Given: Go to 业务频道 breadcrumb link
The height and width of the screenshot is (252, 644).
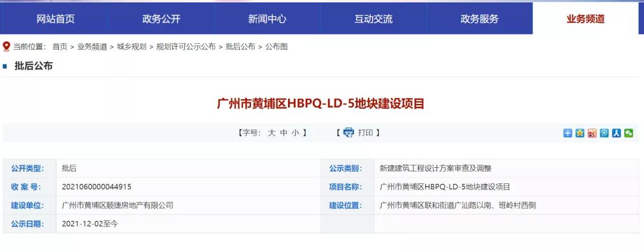Looking at the screenshot, I should (92, 47).
